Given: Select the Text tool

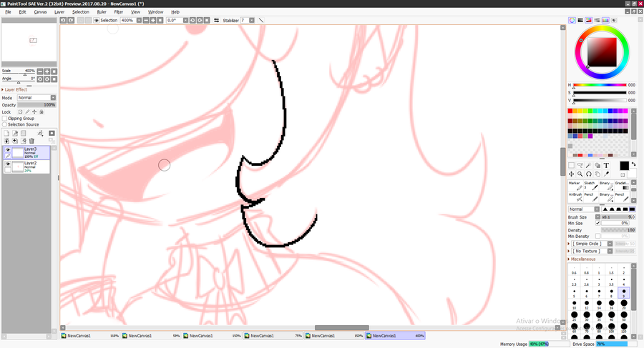Looking at the screenshot, I should [x=606, y=165].
